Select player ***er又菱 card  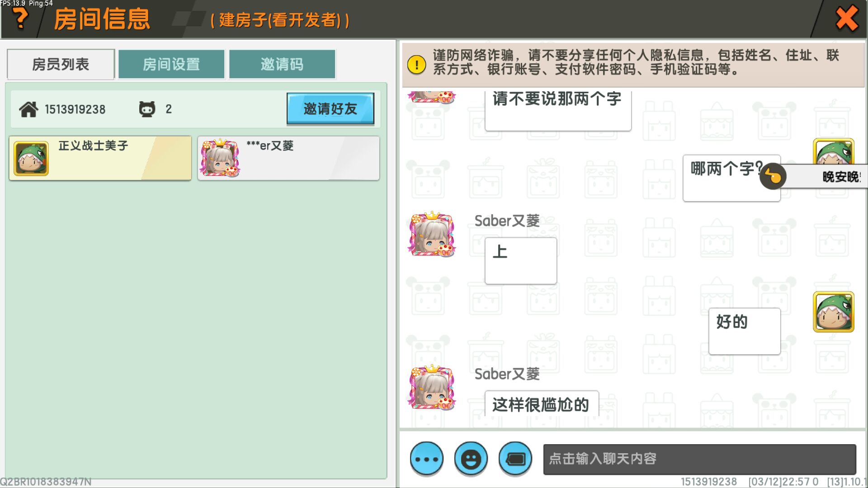tap(288, 158)
